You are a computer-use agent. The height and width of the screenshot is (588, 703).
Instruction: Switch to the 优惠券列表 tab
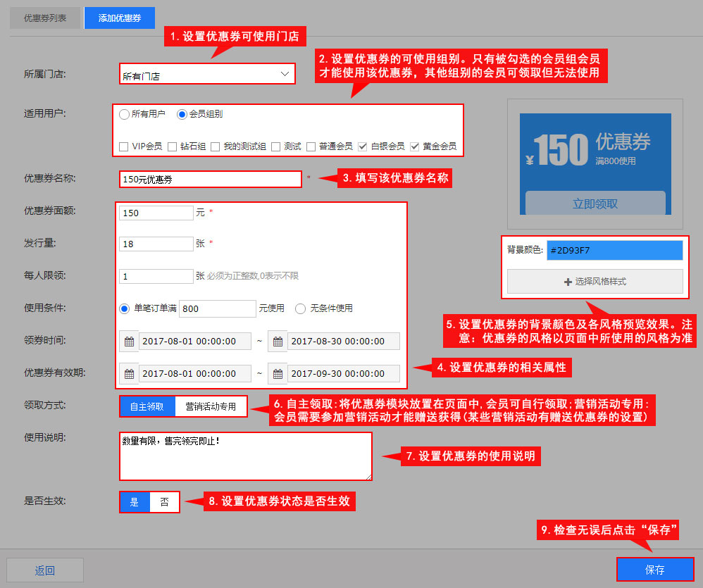(x=45, y=18)
